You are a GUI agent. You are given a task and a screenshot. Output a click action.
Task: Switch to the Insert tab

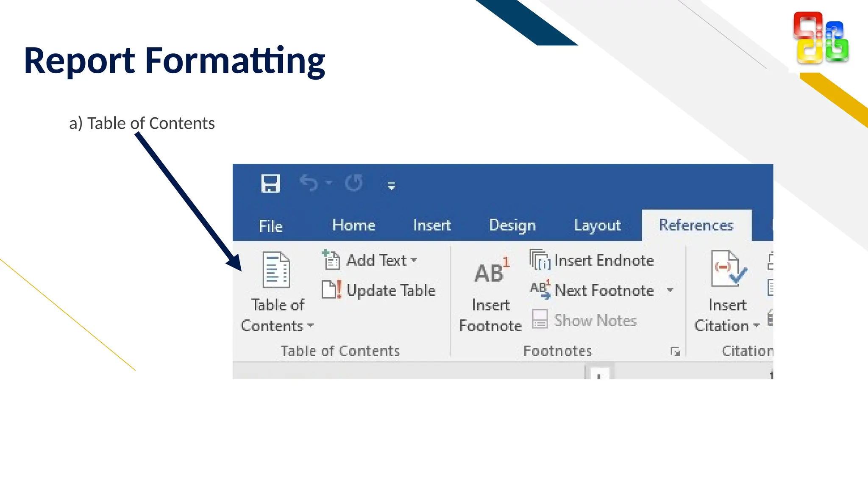pyautogui.click(x=432, y=225)
